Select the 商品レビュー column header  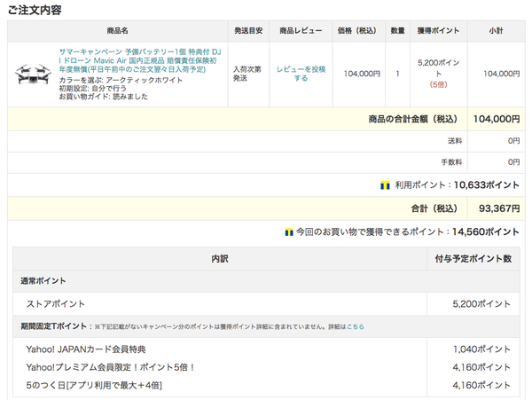pos(301,31)
